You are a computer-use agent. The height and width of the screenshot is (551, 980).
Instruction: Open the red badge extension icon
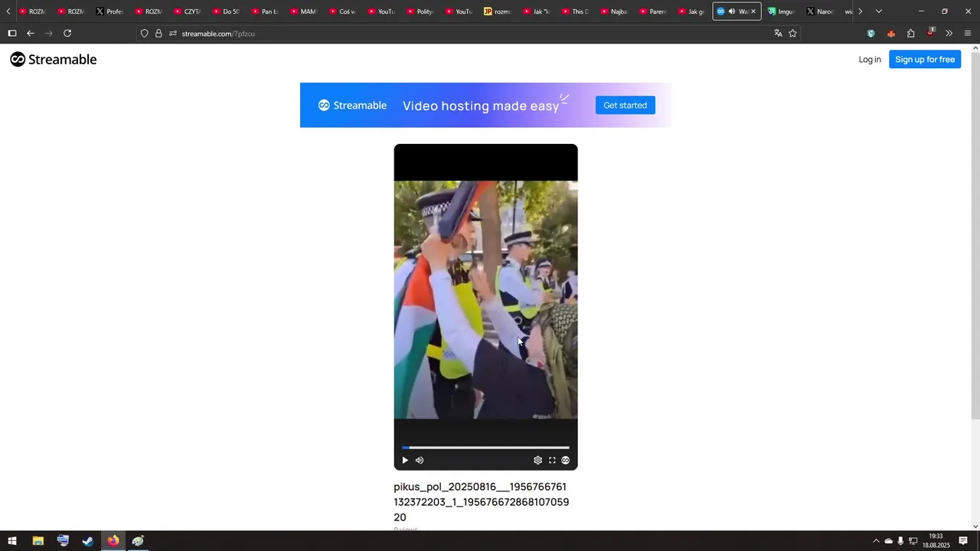pyautogui.click(x=930, y=32)
